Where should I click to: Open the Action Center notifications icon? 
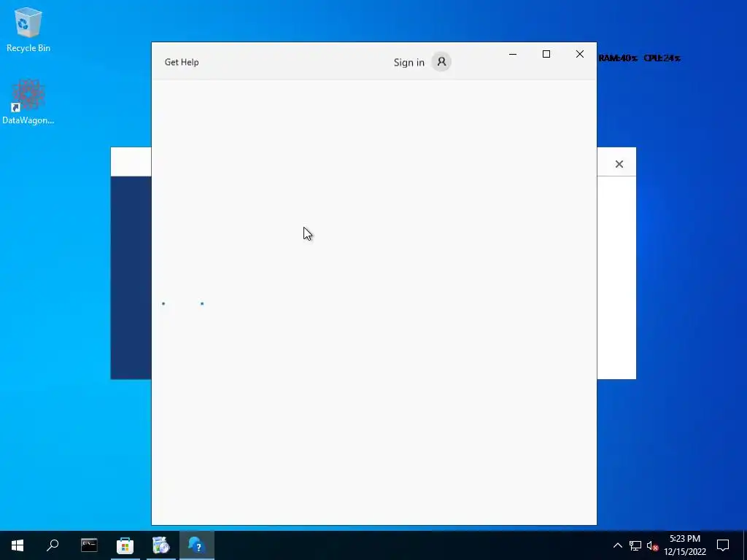723,545
